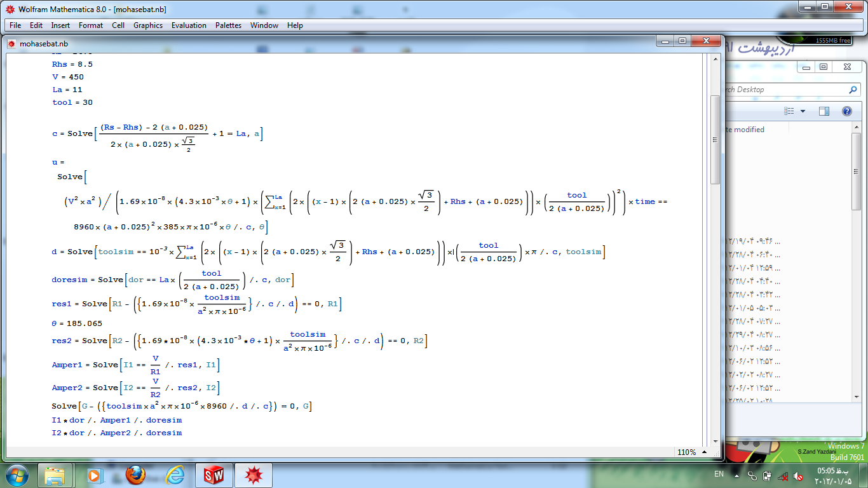868x488 pixels.
Task: Open Windows Media Player taskbar icon
Action: point(95,475)
